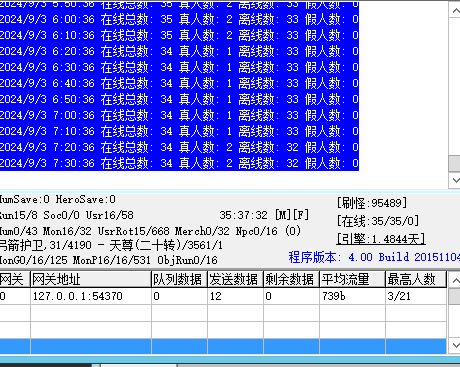
Task: Click the underlined [引擎:1.4844天] label
Action: pos(381,239)
